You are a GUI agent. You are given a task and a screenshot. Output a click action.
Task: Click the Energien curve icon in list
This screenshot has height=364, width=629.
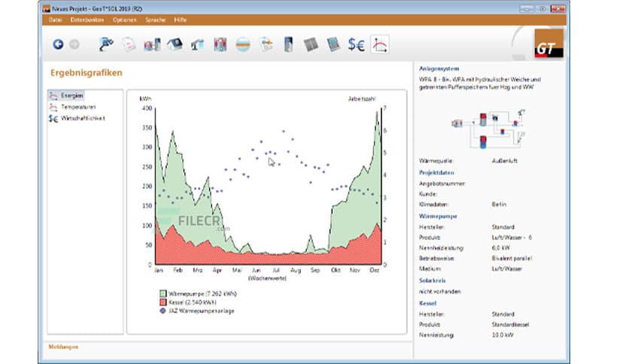(53, 96)
